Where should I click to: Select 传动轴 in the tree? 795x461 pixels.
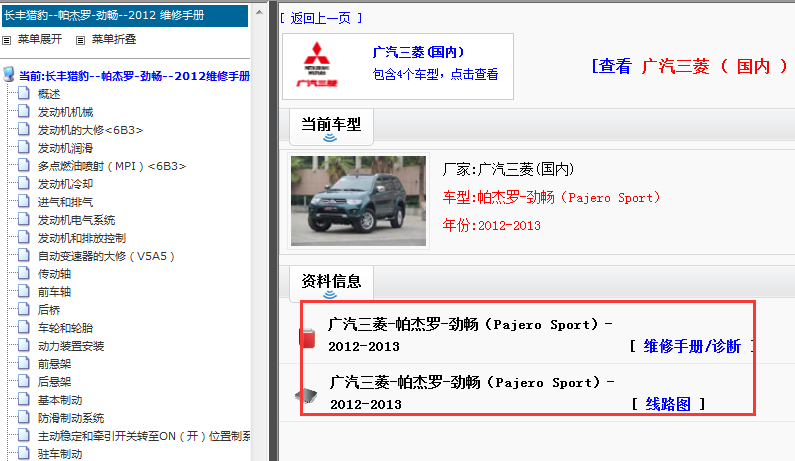pyautogui.click(x=54, y=274)
